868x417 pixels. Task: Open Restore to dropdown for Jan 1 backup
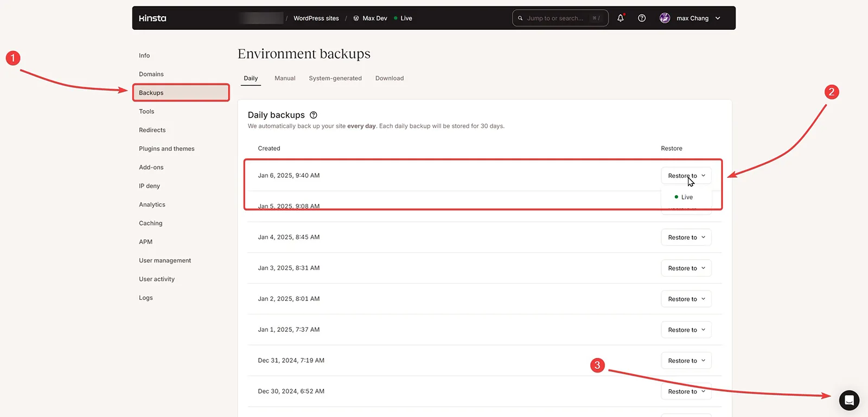(x=686, y=330)
